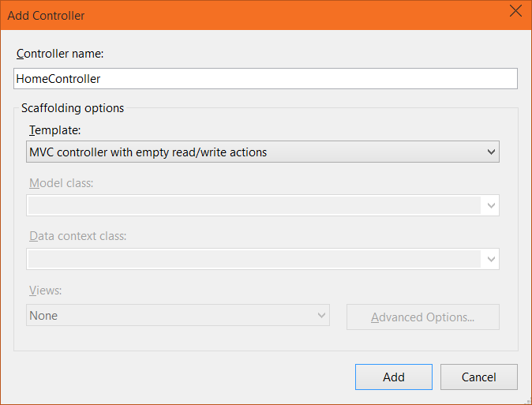Click the Advanced Options button
Viewport: 532px width, 405px height.
pos(422,317)
